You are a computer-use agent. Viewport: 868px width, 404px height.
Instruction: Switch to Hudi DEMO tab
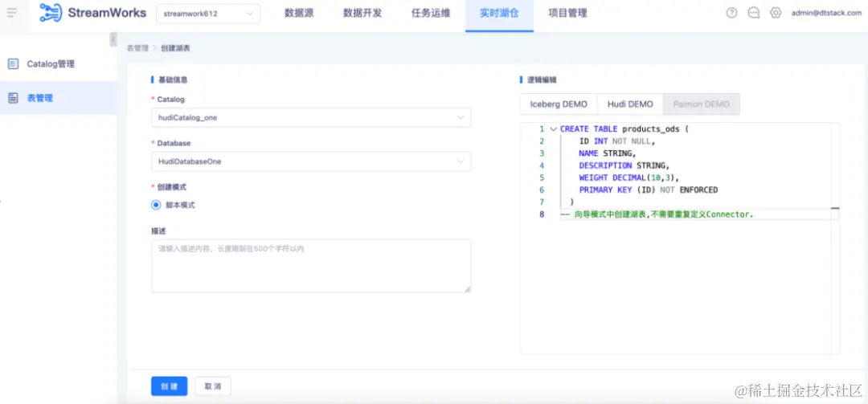click(x=630, y=104)
